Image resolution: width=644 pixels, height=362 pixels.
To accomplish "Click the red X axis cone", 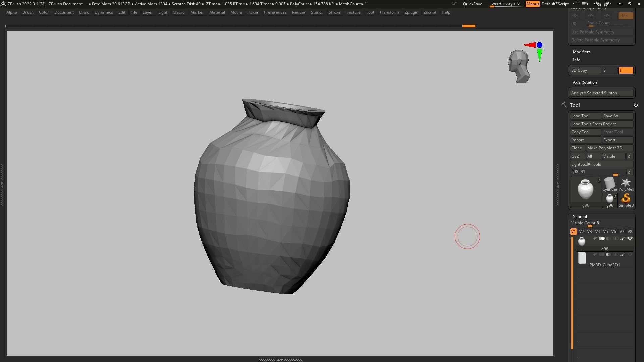I will coord(529,45).
